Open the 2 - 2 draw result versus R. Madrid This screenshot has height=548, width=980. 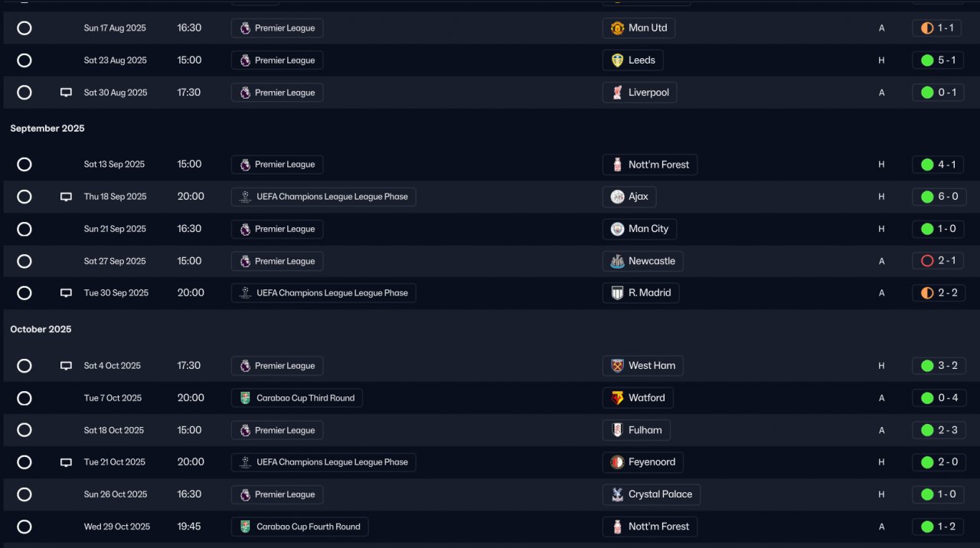tap(938, 293)
